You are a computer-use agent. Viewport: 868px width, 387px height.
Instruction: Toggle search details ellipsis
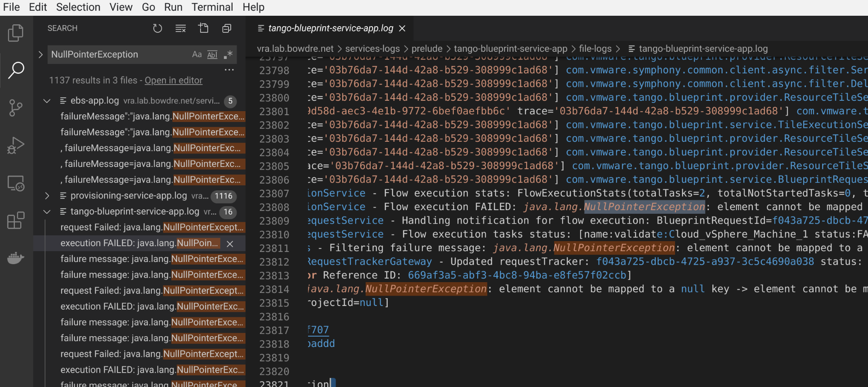(229, 70)
